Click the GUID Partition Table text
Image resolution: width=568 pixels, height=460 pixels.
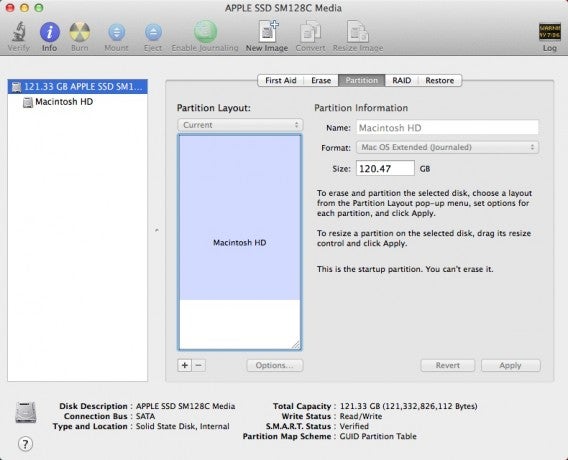click(378, 436)
